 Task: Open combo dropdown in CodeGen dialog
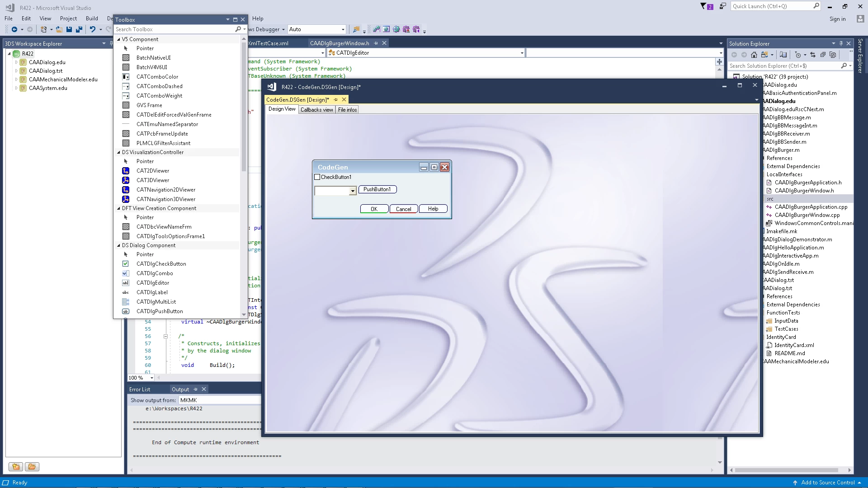(353, 191)
